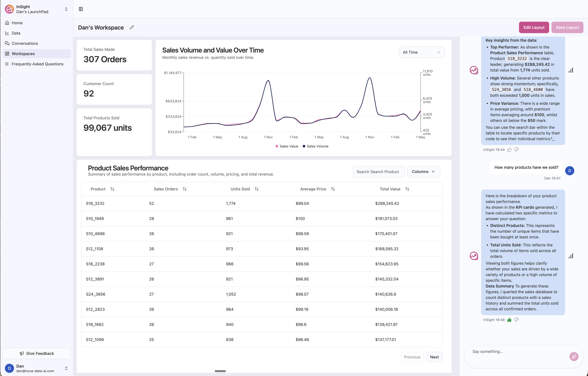
Task: Click thumbs-up on the 19:44 InSight message
Action: [509, 150]
